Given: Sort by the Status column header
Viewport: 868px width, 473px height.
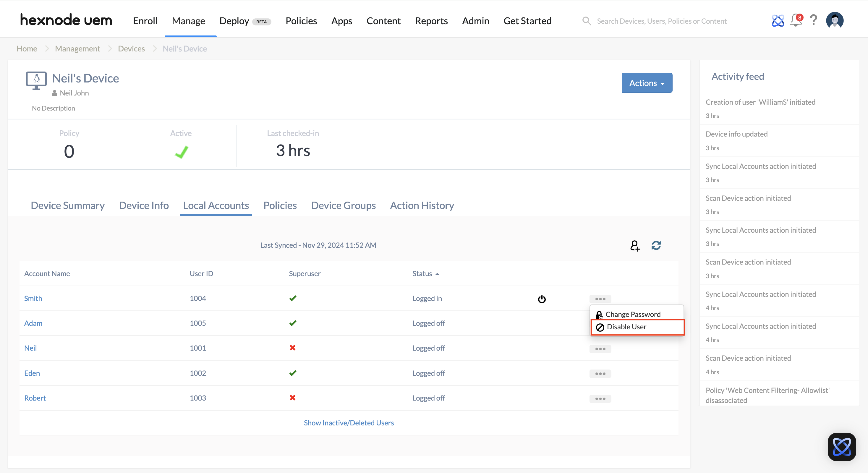Looking at the screenshot, I should (426, 273).
